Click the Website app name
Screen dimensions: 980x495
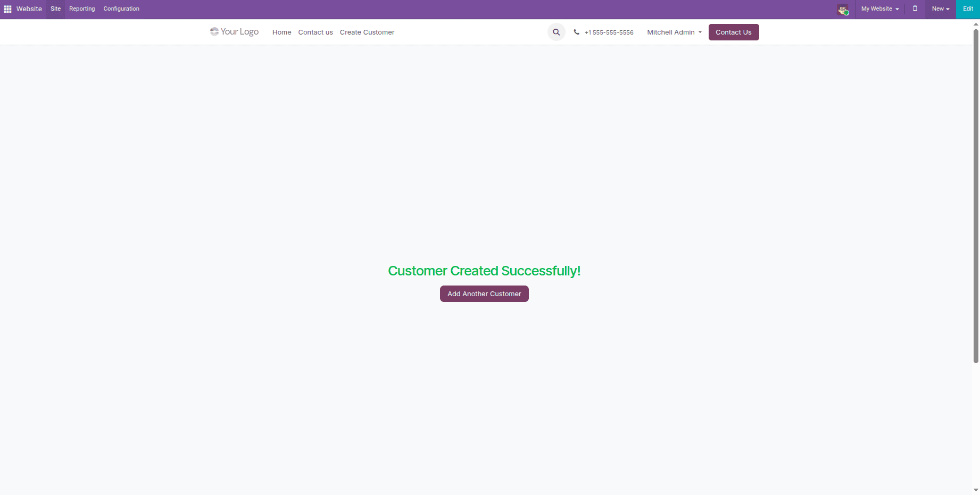29,9
